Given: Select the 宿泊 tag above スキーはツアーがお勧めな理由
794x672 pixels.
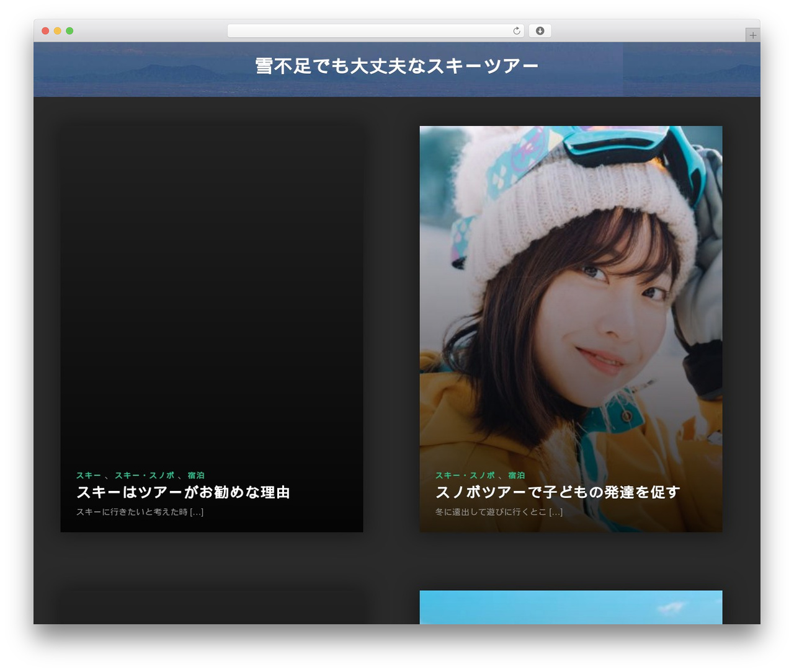Looking at the screenshot, I should [x=196, y=475].
